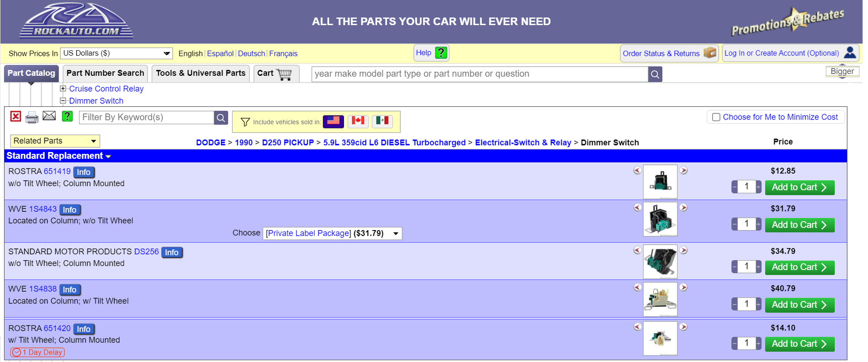Click the printer icon to print parts list
Screen dimensions: 868x362
tap(32, 117)
